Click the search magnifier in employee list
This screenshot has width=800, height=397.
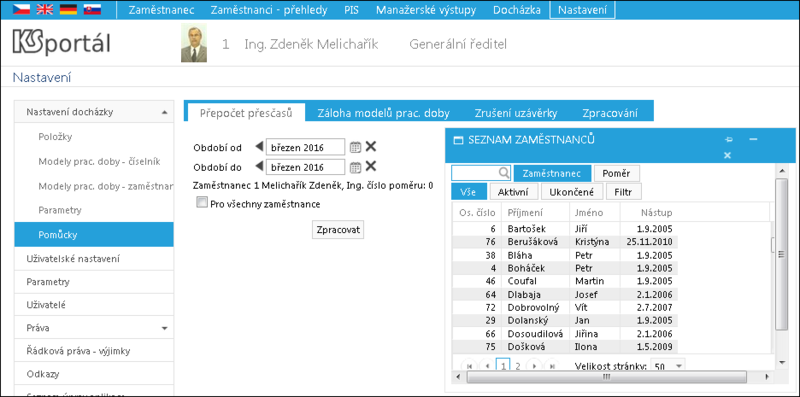click(504, 173)
